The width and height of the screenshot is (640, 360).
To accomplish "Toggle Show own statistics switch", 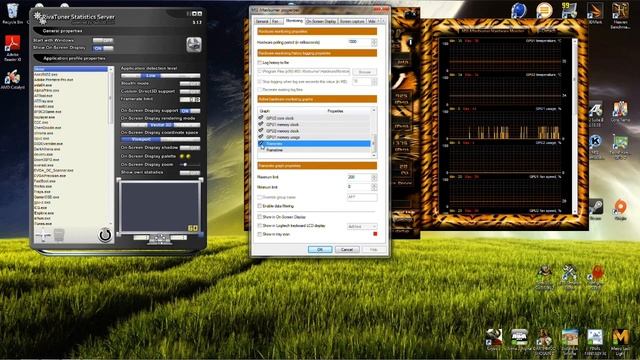I will (x=190, y=173).
